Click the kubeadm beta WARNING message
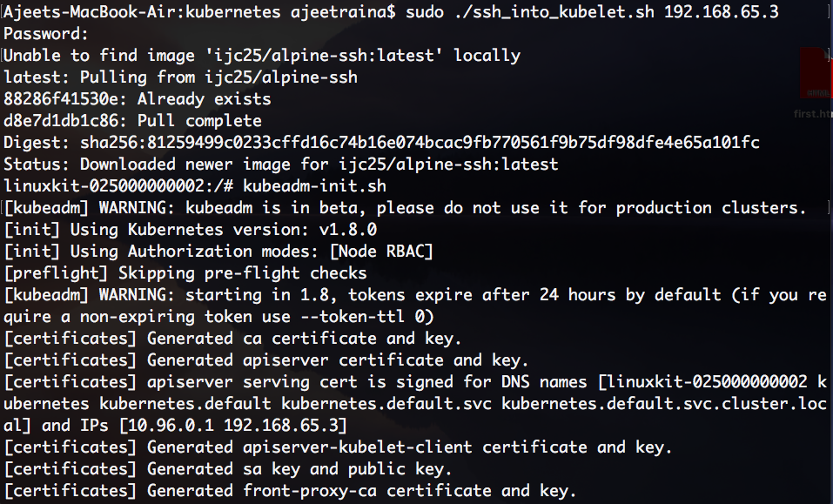This screenshot has width=833, height=504. click(406, 208)
